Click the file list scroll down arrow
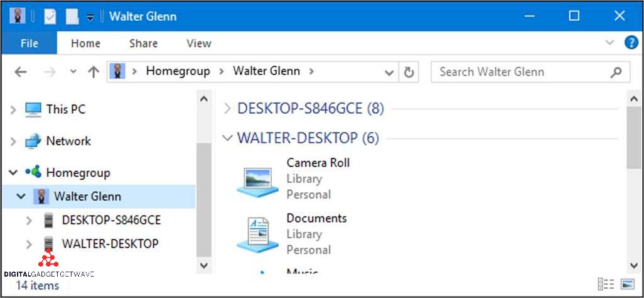 (x=634, y=265)
